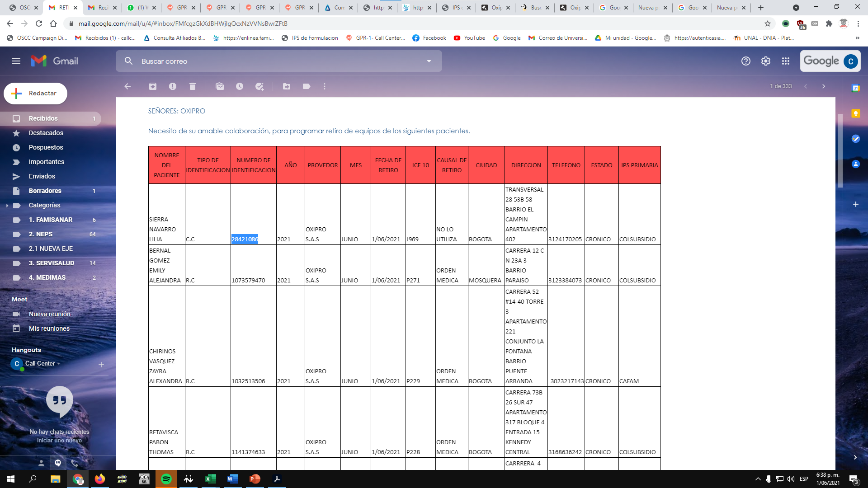Image resolution: width=868 pixels, height=488 pixels.
Task: Open Destacados starred folder
Action: click(51, 133)
